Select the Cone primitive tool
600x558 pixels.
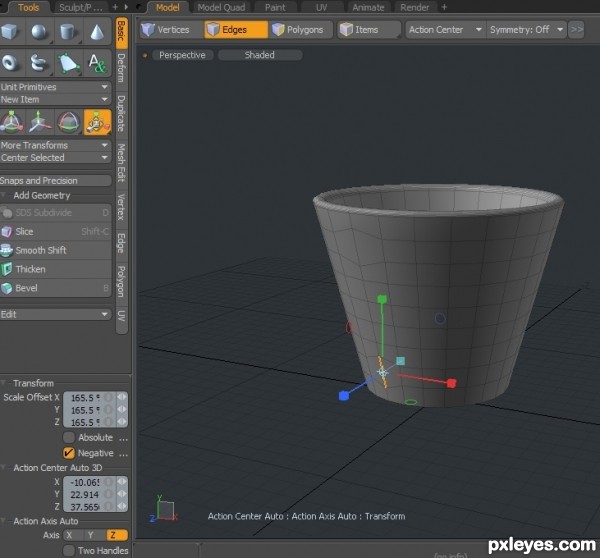coord(97,31)
